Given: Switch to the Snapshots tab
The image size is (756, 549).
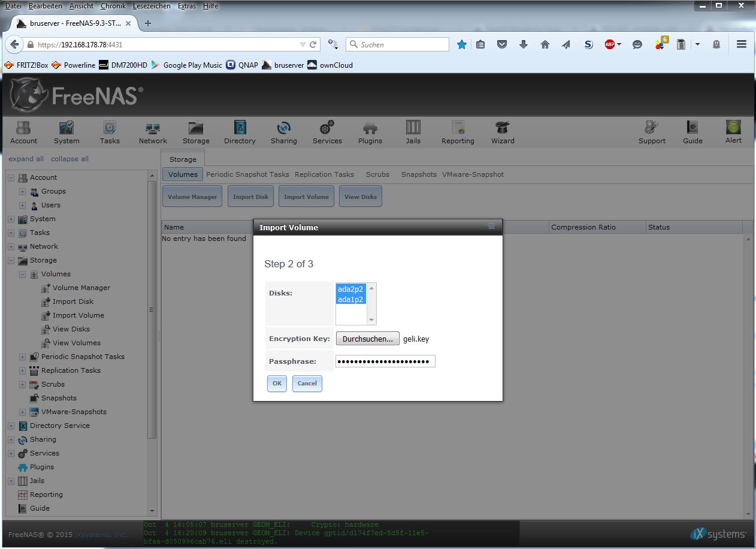Looking at the screenshot, I should (x=419, y=174).
